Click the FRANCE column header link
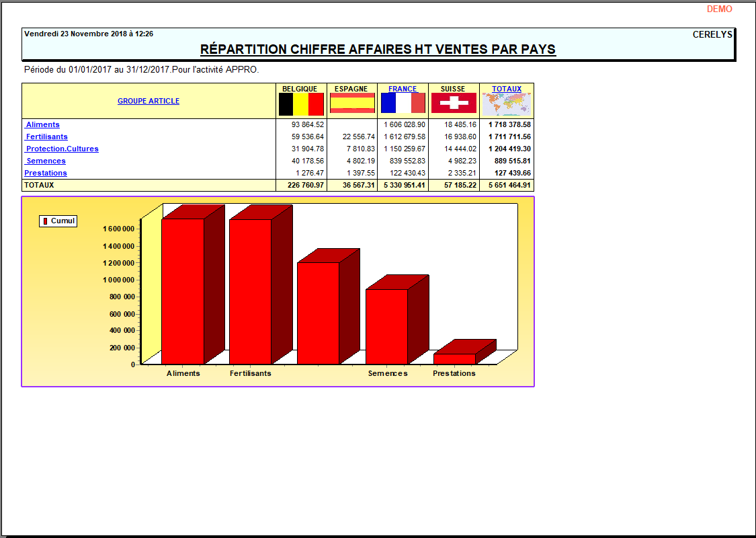This screenshot has height=538, width=756. 402,88
